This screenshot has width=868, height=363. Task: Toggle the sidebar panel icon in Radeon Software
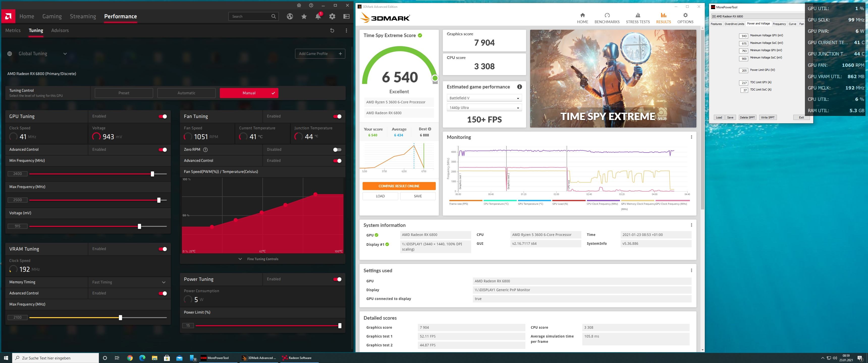tap(346, 16)
